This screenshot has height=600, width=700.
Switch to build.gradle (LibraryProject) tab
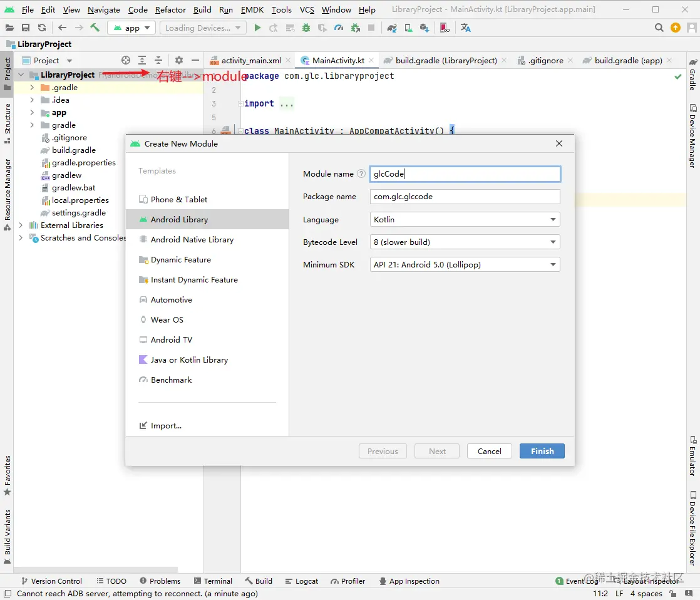pyautogui.click(x=446, y=60)
